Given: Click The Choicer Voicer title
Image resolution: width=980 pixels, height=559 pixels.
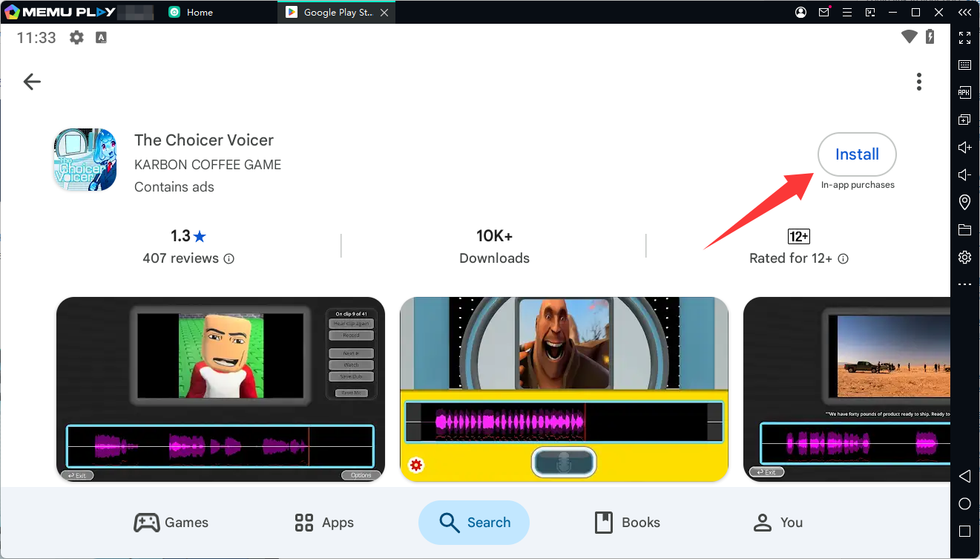Looking at the screenshot, I should tap(204, 140).
